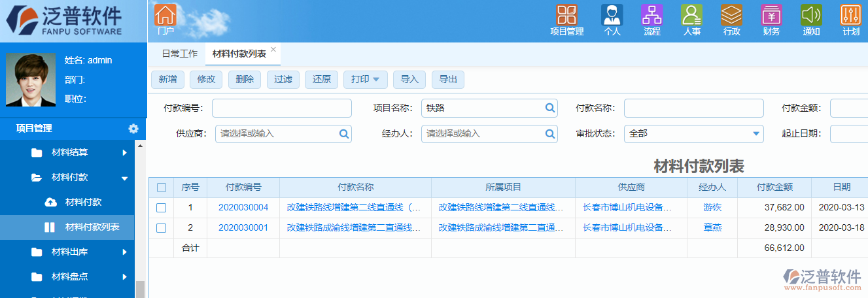Toggle the select-all checkbox in table header
868x298 pixels.
click(x=161, y=188)
